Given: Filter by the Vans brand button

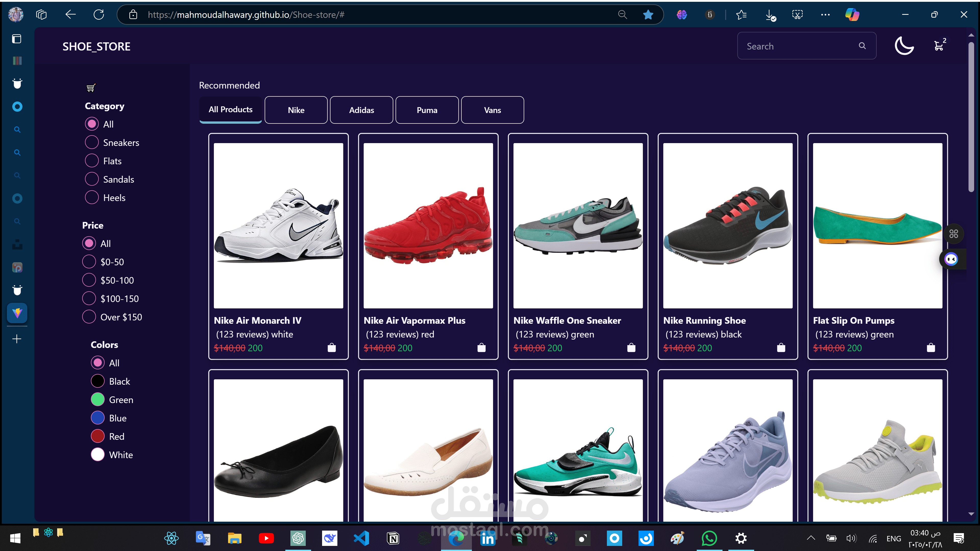Looking at the screenshot, I should pos(492,110).
